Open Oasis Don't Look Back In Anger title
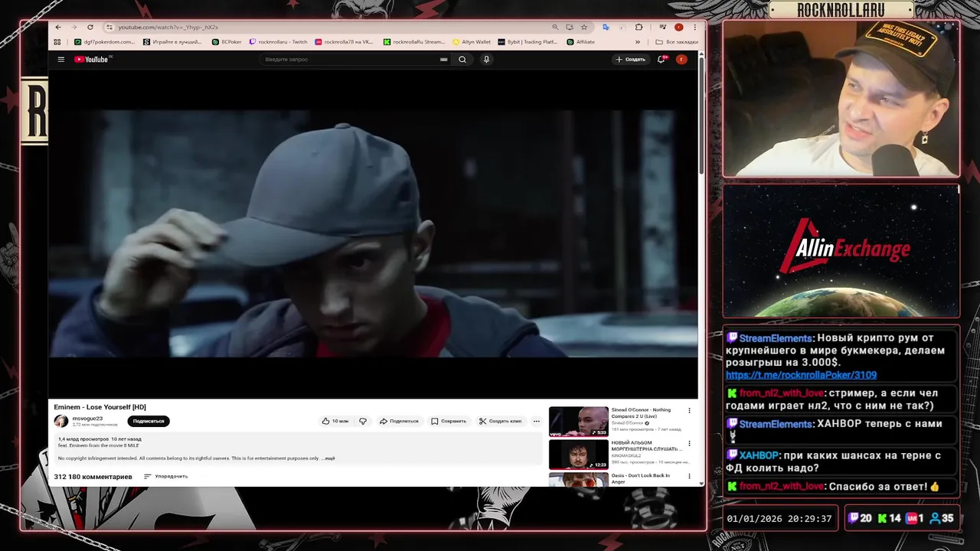The height and width of the screenshot is (551, 980). pos(641,478)
